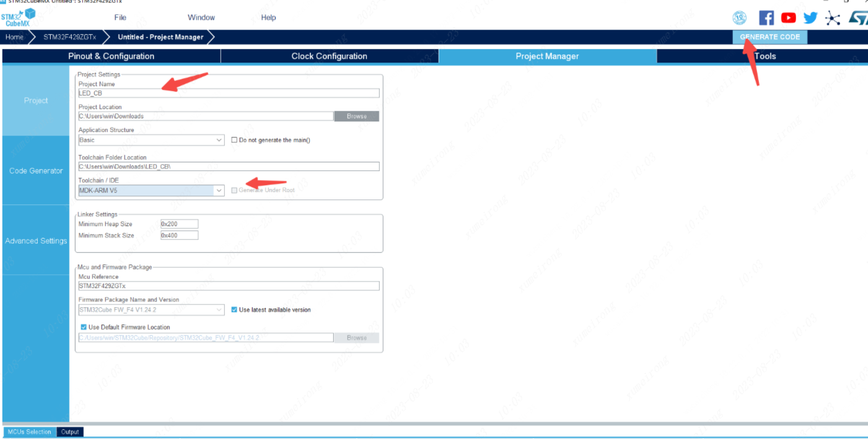868x439 pixels.
Task: Switch to Clock Configuration tab
Action: tap(330, 56)
